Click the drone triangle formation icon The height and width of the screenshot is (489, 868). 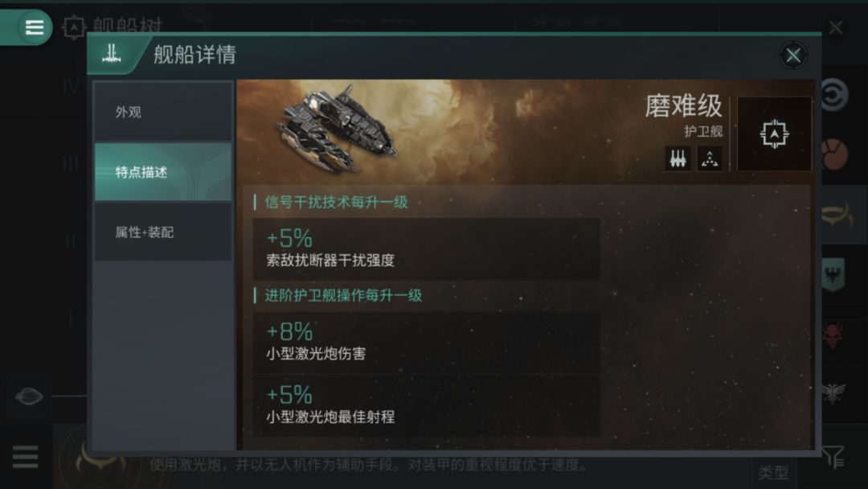[x=709, y=159]
